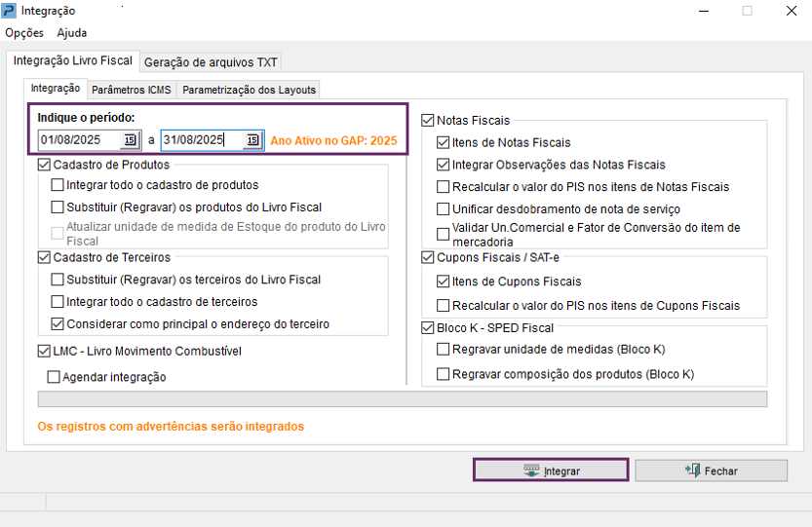Viewport: 812px width, 527px height.
Task: Click the integration progress bar
Action: (402, 399)
